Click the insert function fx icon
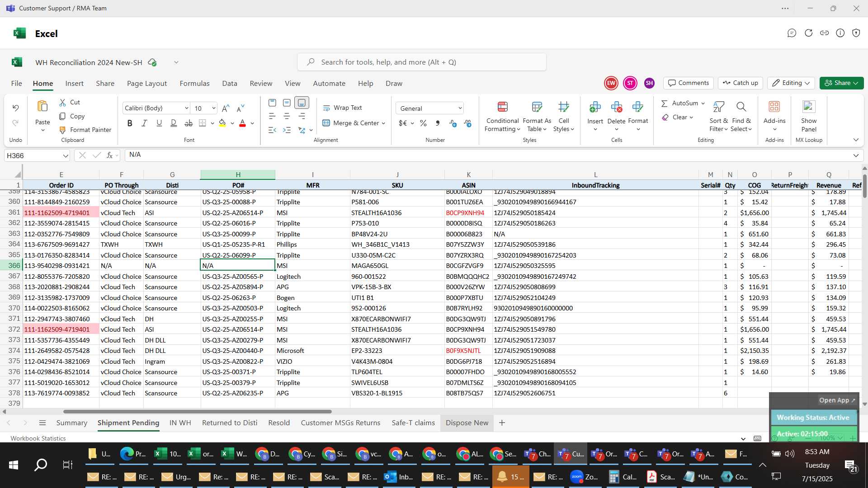The image size is (868, 488). pyautogui.click(x=109, y=155)
